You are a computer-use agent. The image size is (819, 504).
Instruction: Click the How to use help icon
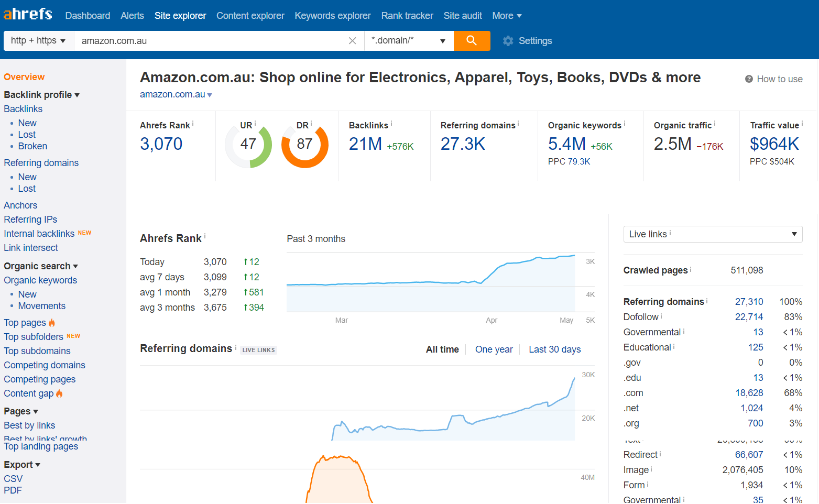(749, 79)
